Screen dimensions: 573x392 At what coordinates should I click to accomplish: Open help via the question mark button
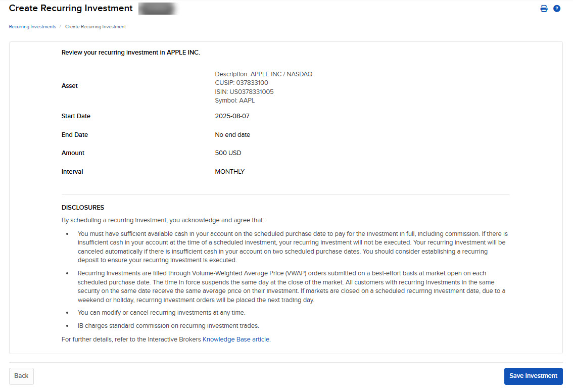point(557,8)
